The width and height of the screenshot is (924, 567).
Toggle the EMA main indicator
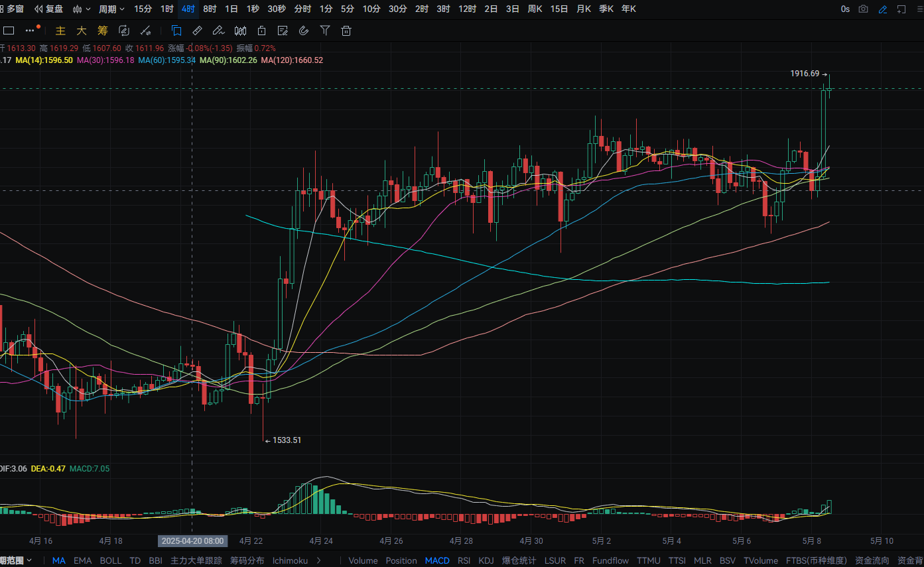[x=83, y=560]
